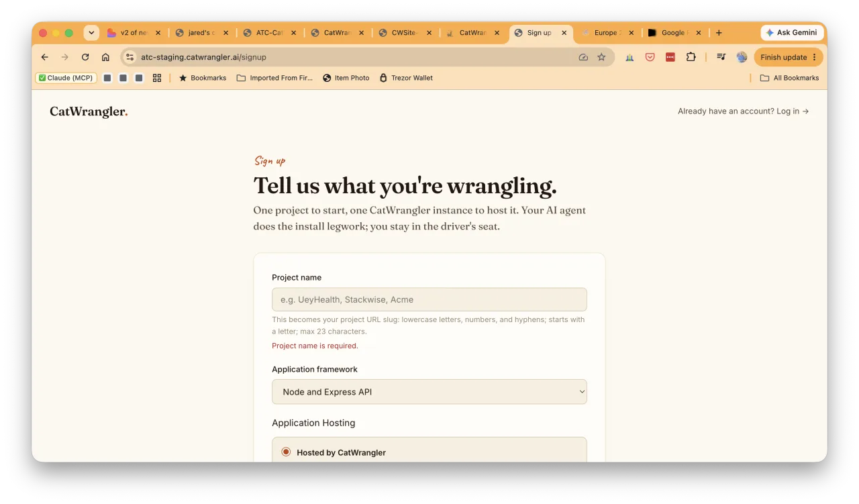
Task: Open the Application framework dropdown
Action: pos(429,392)
